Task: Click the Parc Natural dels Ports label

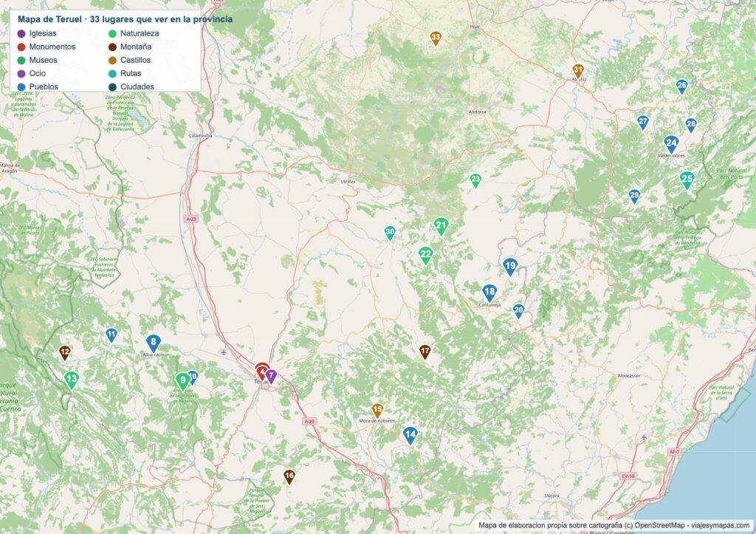Action: pos(730,174)
